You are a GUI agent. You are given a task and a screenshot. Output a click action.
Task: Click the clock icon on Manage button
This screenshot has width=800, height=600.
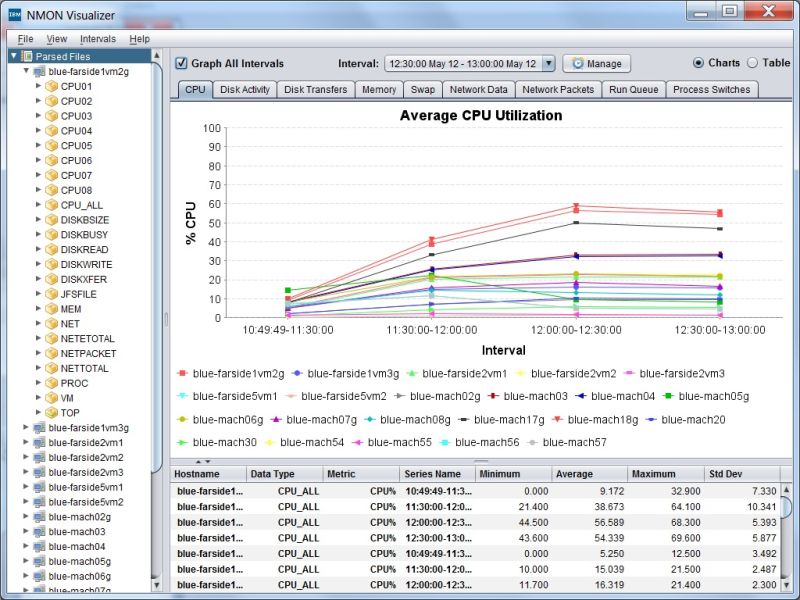[x=578, y=63]
